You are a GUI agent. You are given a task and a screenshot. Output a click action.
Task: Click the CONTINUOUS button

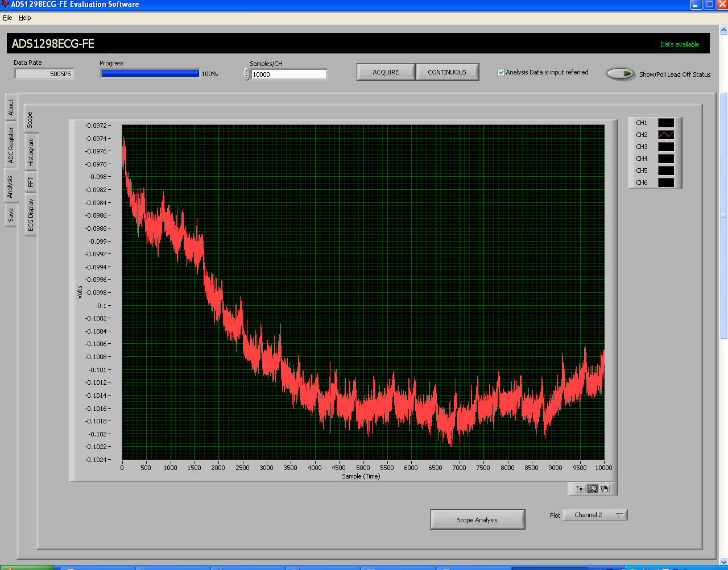447,72
